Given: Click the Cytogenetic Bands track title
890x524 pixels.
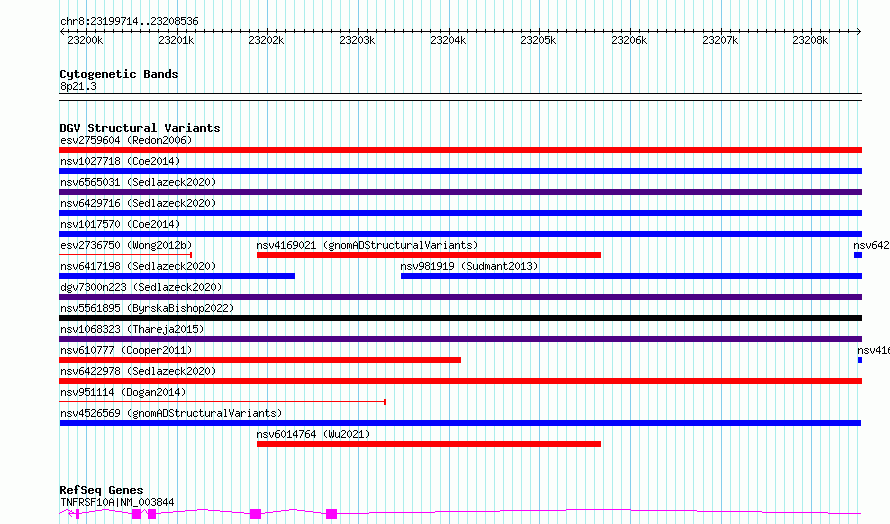Looking at the screenshot, I should (119, 74).
